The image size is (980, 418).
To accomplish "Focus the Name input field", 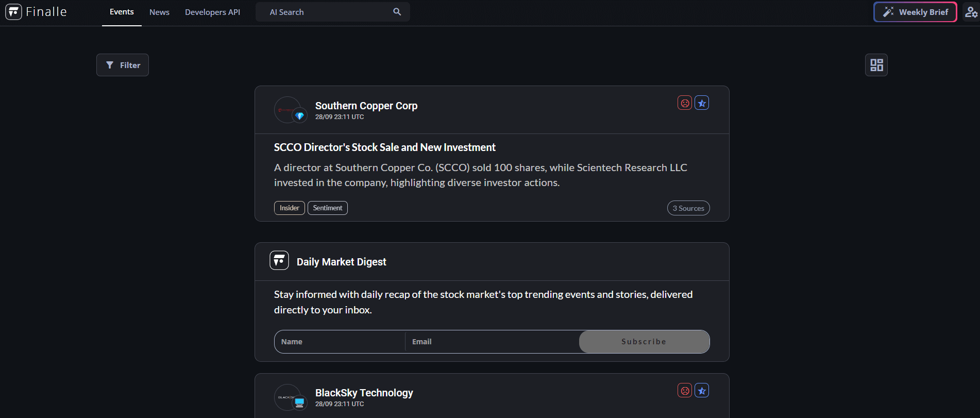I will tap(340, 342).
